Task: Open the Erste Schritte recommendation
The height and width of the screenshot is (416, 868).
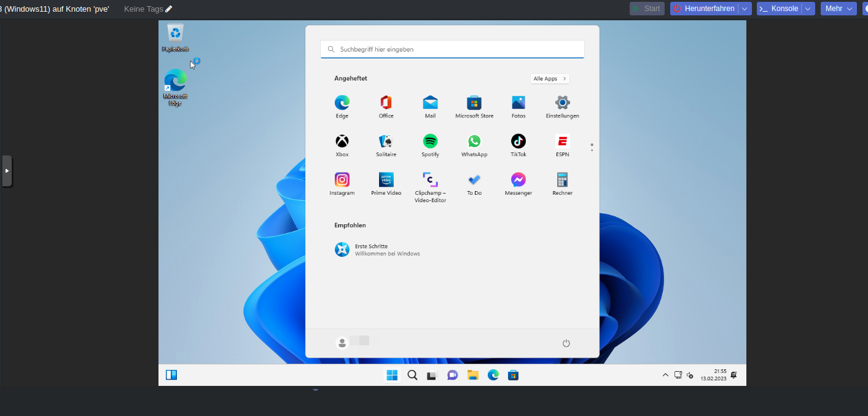Action: (378, 249)
